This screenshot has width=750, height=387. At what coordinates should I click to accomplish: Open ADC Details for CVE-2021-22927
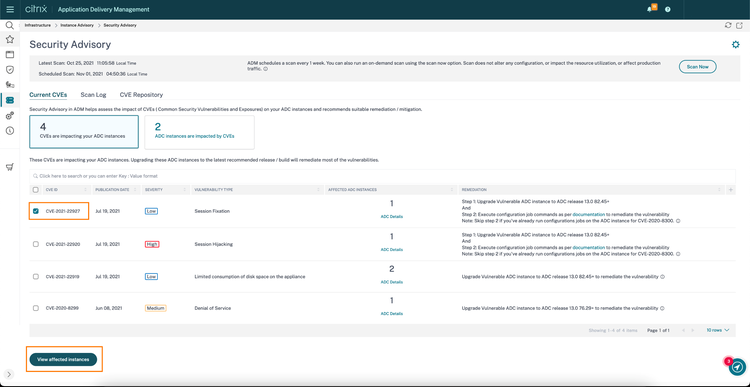[392, 217]
